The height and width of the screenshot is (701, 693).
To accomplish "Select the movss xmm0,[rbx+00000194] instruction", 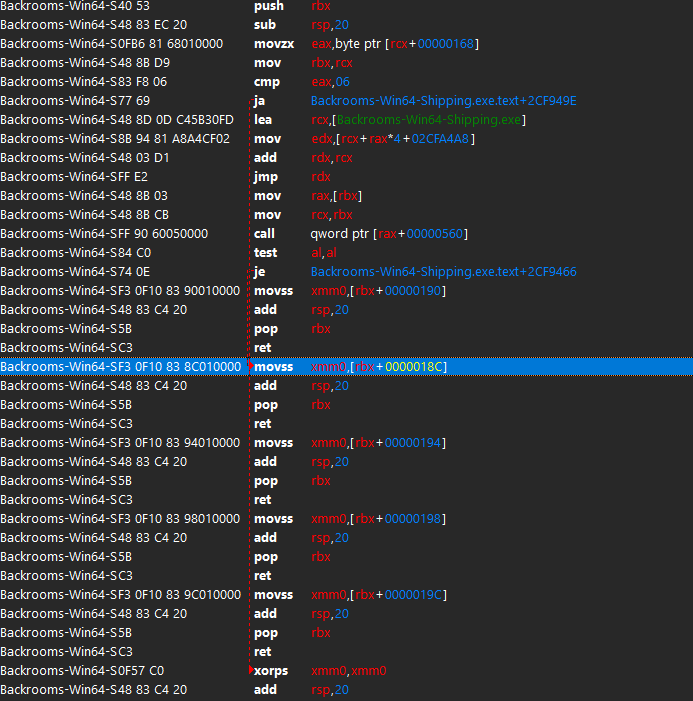I will (x=346, y=443).
